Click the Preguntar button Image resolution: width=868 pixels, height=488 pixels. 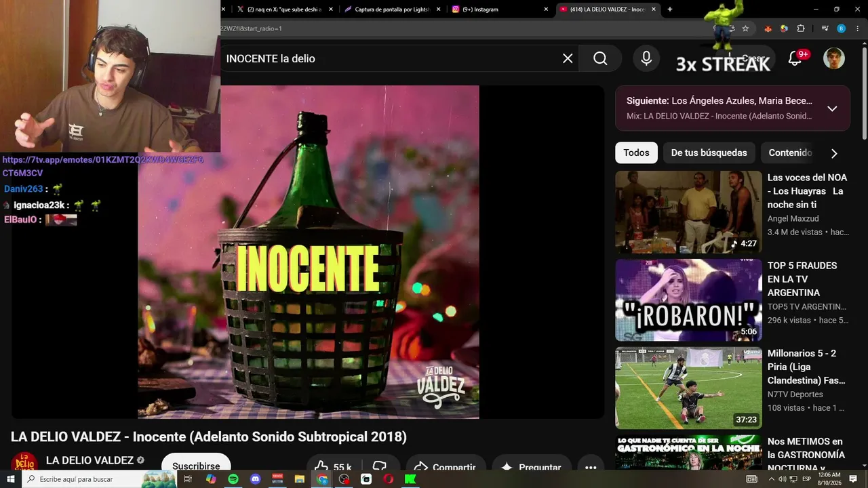coord(532,468)
